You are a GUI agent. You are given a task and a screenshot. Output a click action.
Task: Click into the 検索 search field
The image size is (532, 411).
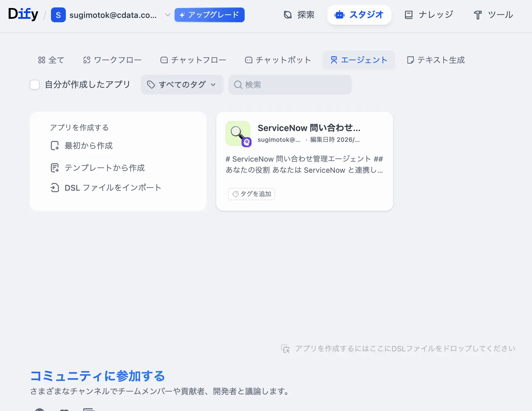pos(290,85)
